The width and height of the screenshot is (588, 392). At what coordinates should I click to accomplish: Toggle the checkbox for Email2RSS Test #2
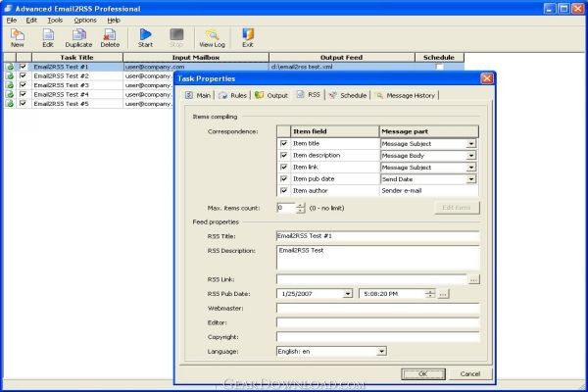tap(23, 75)
